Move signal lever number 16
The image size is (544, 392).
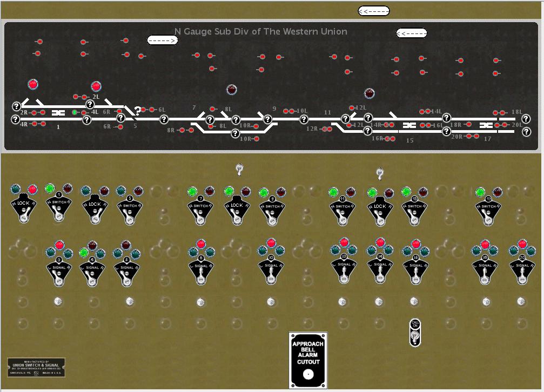coord(415,270)
